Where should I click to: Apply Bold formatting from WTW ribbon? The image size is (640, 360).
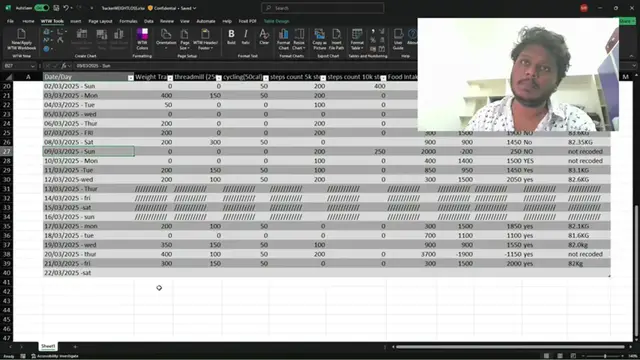click(231, 37)
